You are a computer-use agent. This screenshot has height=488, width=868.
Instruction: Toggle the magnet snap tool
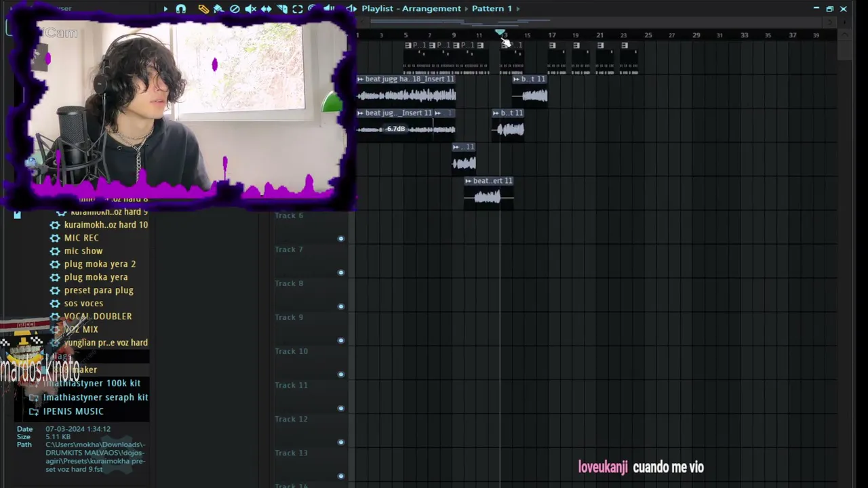tap(181, 9)
